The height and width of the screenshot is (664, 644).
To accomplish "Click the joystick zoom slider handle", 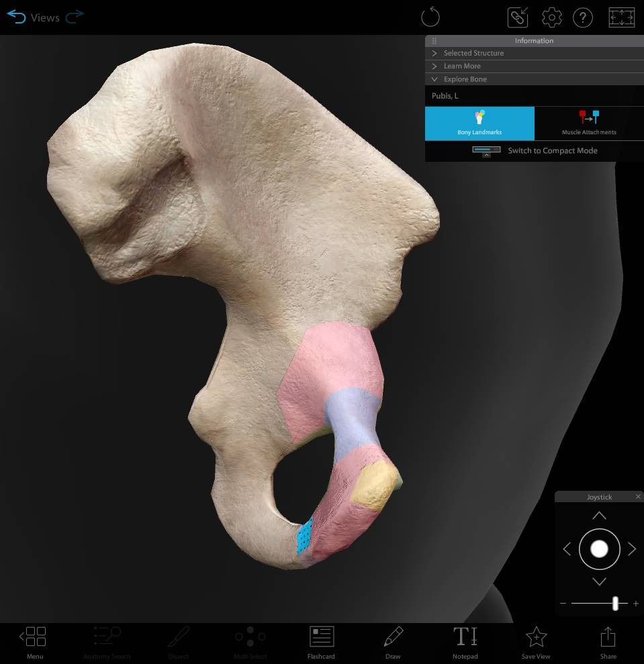I will (615, 604).
